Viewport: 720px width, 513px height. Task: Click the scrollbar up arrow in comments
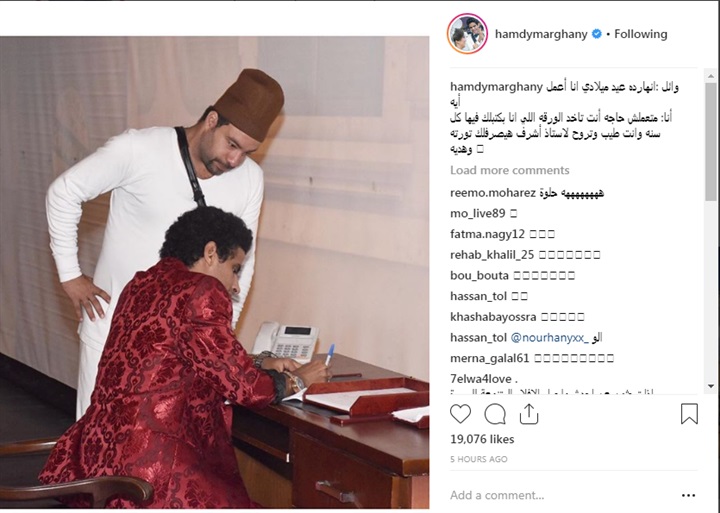click(x=711, y=76)
